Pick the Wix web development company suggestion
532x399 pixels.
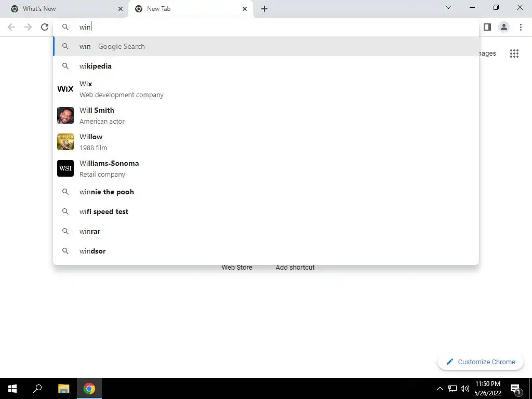[266, 89]
